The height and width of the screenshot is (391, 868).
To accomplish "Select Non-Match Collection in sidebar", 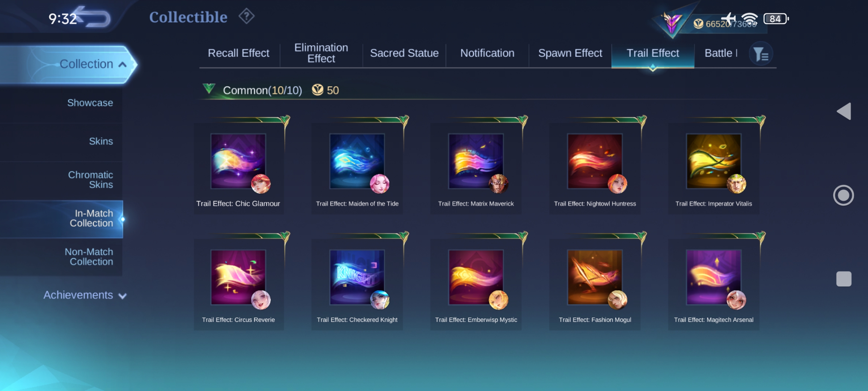I will (89, 257).
